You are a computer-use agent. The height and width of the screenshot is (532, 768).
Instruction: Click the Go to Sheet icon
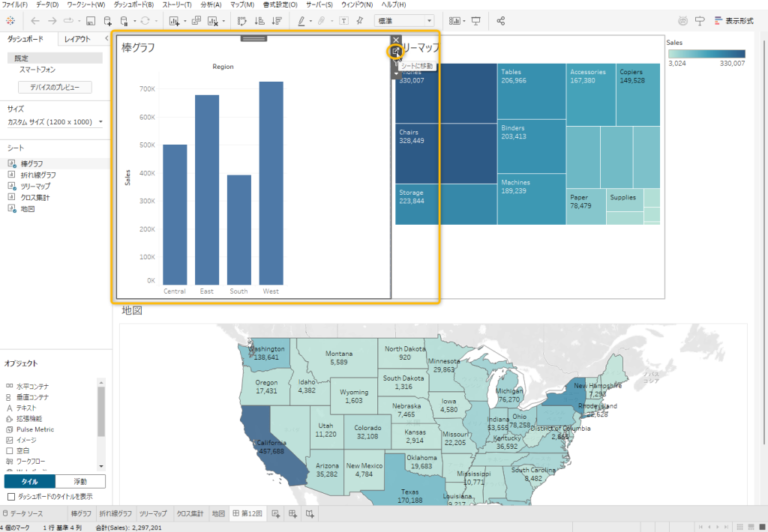[x=395, y=51]
